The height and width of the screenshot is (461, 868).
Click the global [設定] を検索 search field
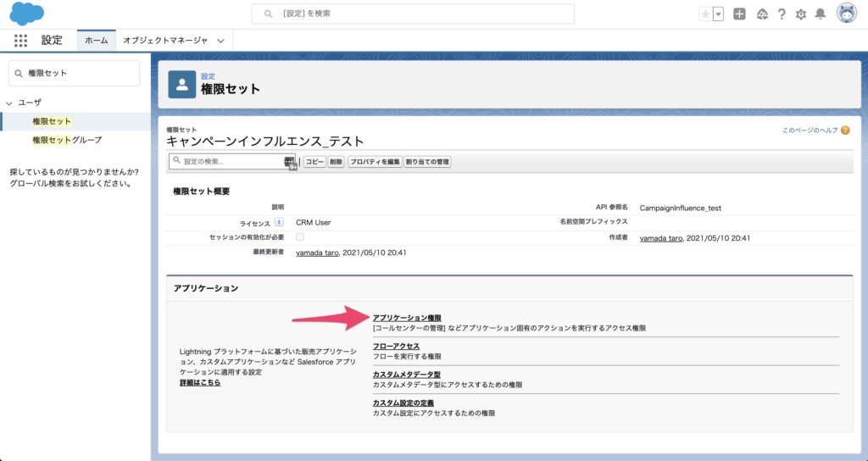pos(413,14)
